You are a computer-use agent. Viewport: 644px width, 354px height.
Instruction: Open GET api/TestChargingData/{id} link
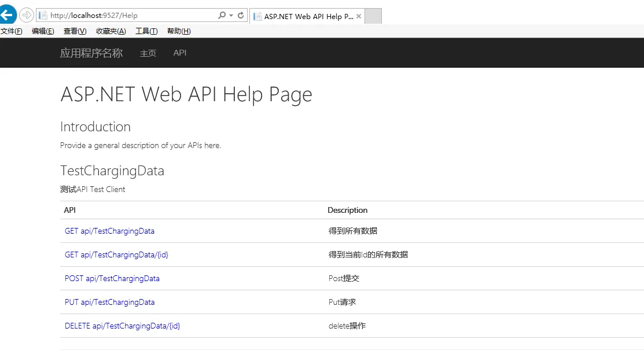[x=116, y=255]
